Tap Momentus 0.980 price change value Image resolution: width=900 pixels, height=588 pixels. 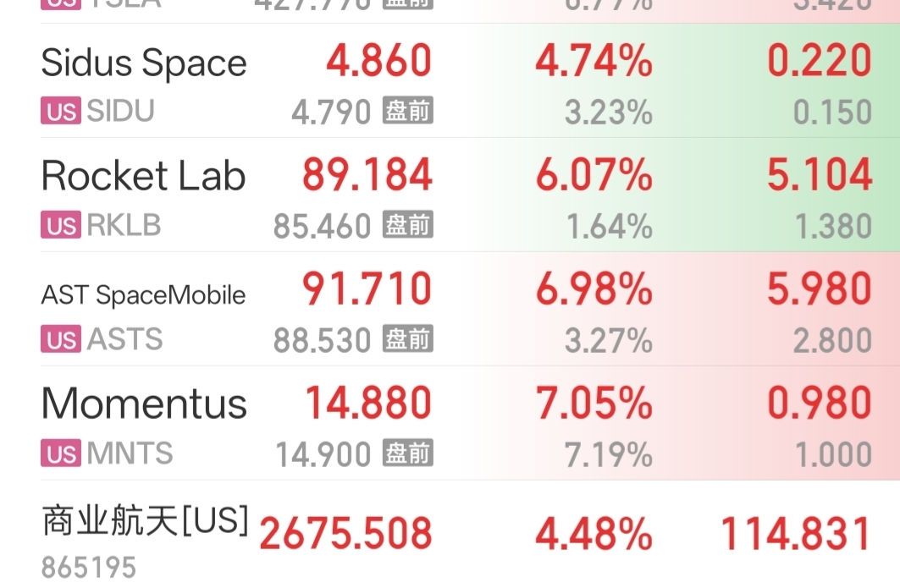[819, 404]
